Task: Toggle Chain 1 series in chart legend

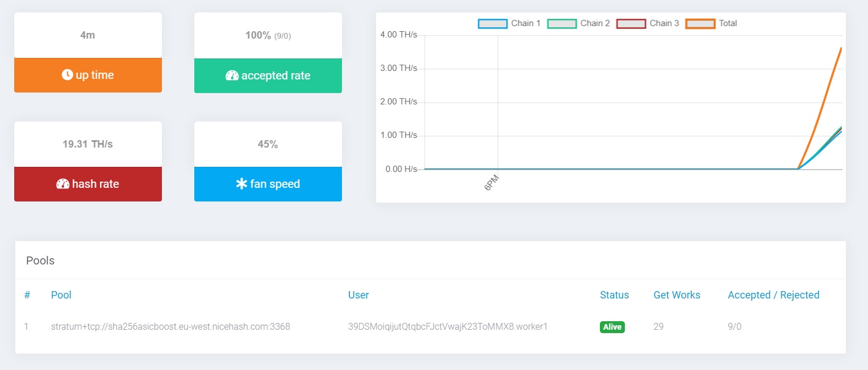Action: point(509,23)
